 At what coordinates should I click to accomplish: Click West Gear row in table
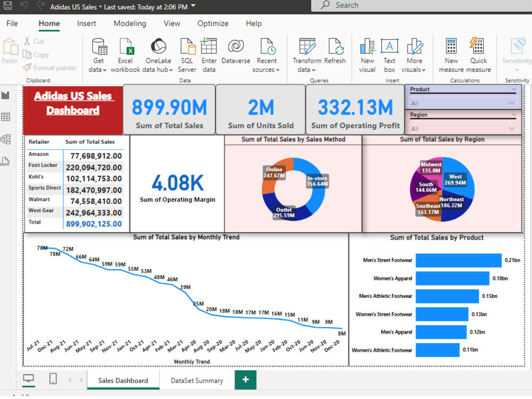tap(75, 212)
